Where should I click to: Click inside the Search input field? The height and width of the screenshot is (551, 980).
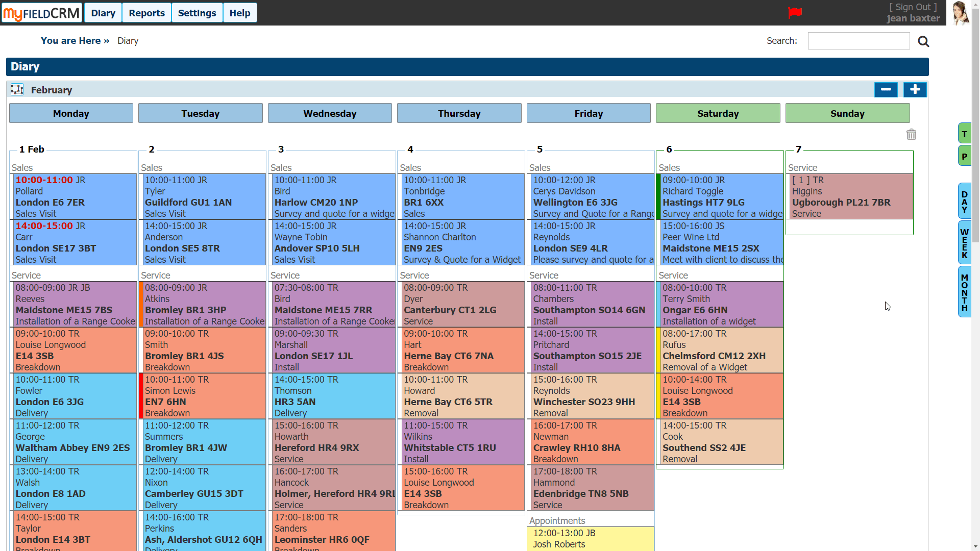[x=859, y=41]
